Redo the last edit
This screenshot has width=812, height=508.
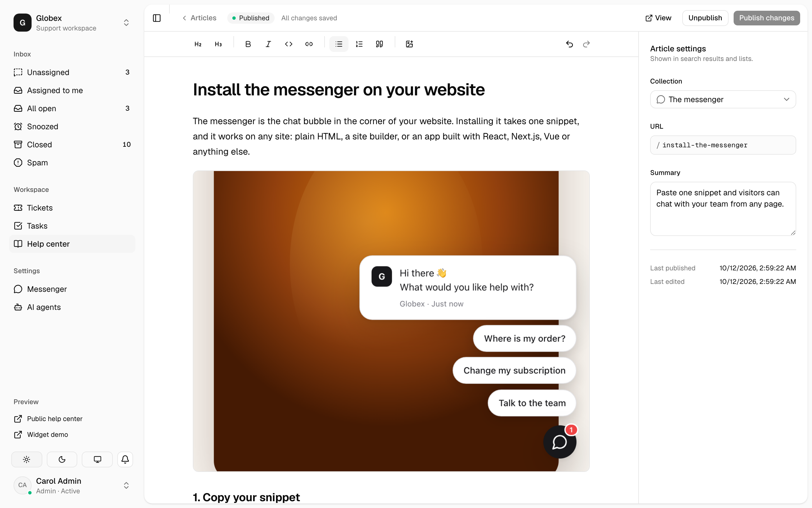(586, 44)
